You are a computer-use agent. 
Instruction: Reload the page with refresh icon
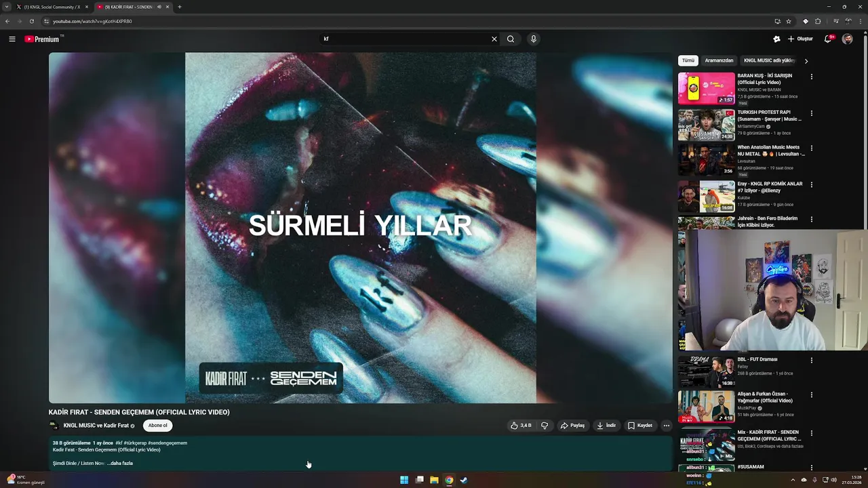click(31, 21)
